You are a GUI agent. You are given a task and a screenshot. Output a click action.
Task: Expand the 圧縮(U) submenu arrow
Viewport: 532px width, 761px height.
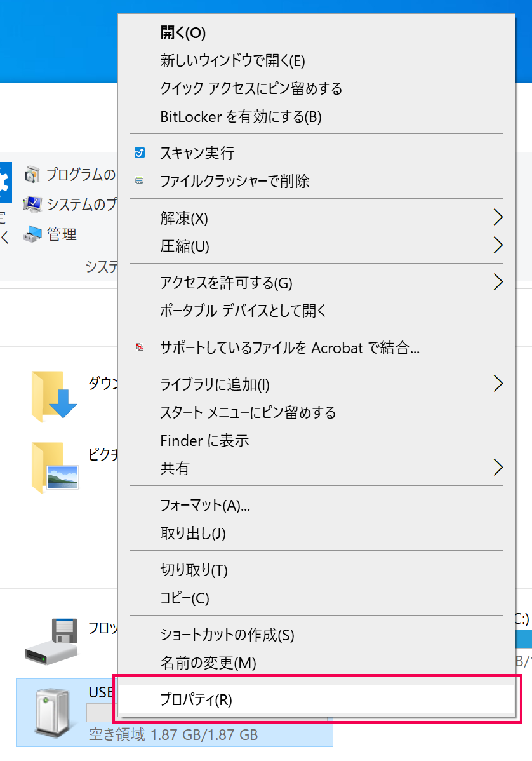point(498,245)
